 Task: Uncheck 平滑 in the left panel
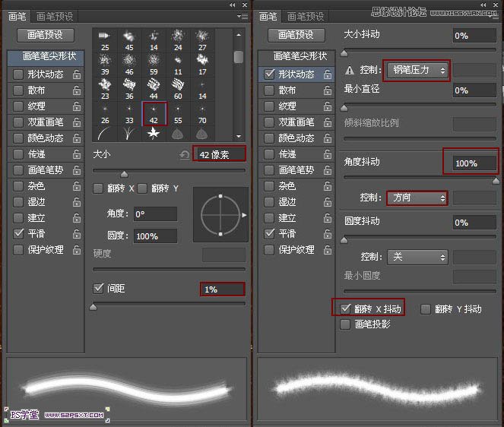[x=18, y=233]
